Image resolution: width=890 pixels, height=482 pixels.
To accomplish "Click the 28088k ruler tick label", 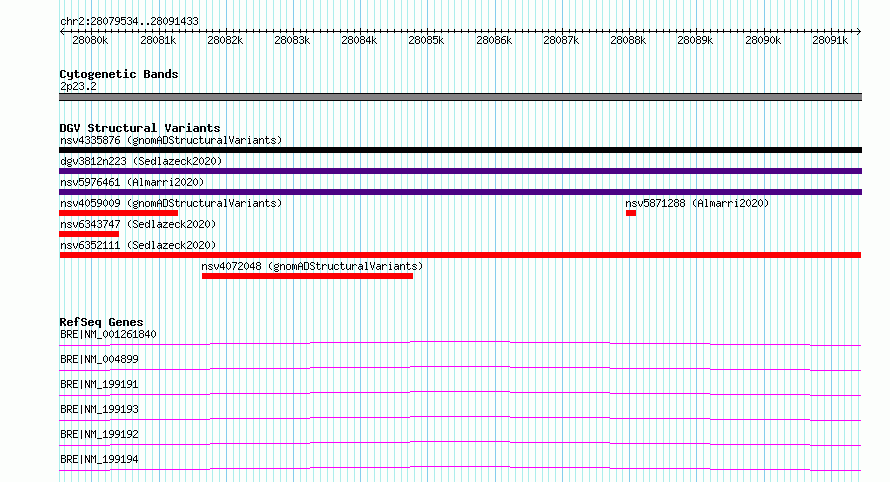I will point(628,40).
